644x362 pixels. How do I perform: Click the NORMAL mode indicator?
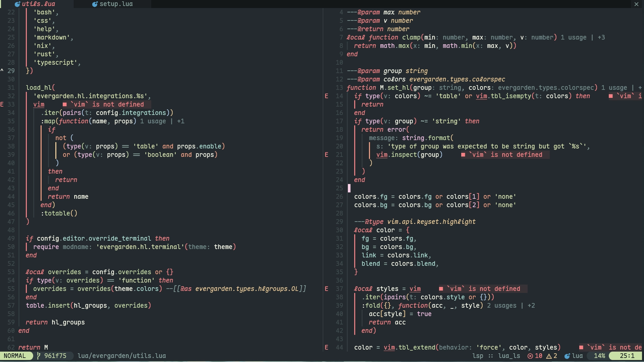tap(15, 356)
